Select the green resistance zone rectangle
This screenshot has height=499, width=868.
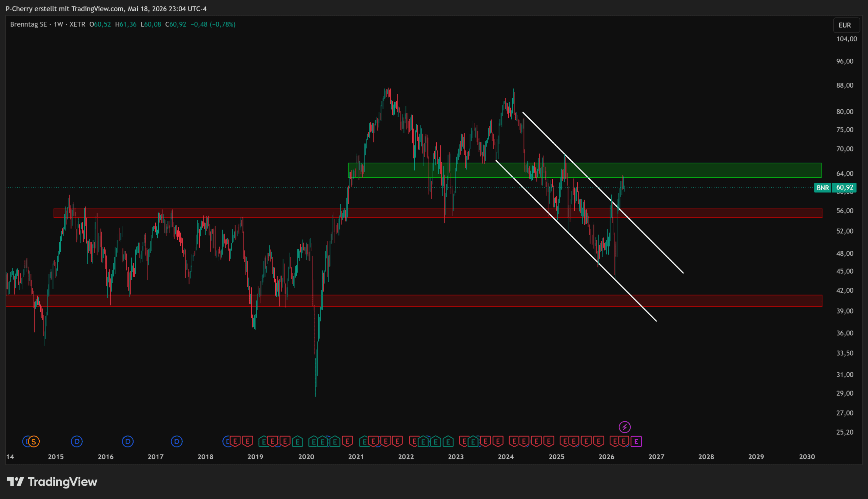pyautogui.click(x=585, y=170)
